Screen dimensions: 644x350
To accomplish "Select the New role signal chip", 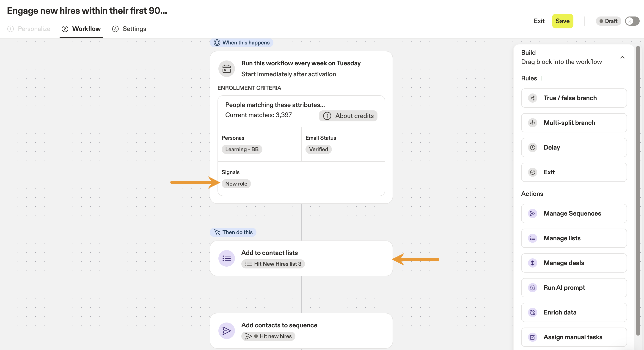I will [236, 184].
